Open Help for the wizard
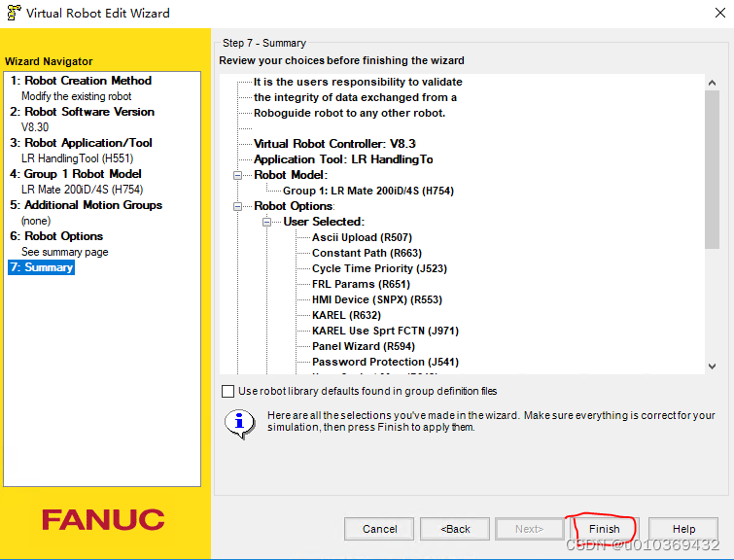 pyautogui.click(x=683, y=529)
